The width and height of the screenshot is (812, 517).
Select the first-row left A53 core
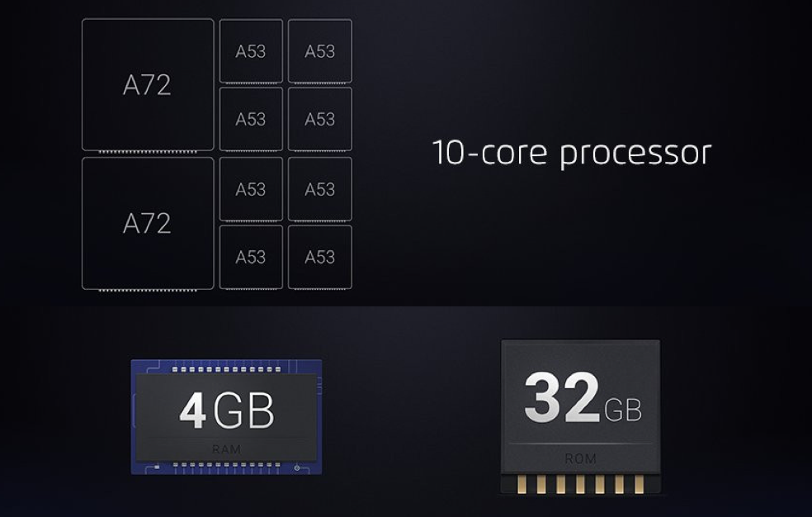(x=251, y=51)
